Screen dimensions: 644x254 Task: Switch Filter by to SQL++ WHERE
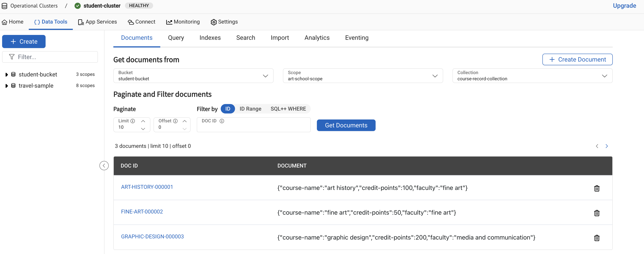288,109
